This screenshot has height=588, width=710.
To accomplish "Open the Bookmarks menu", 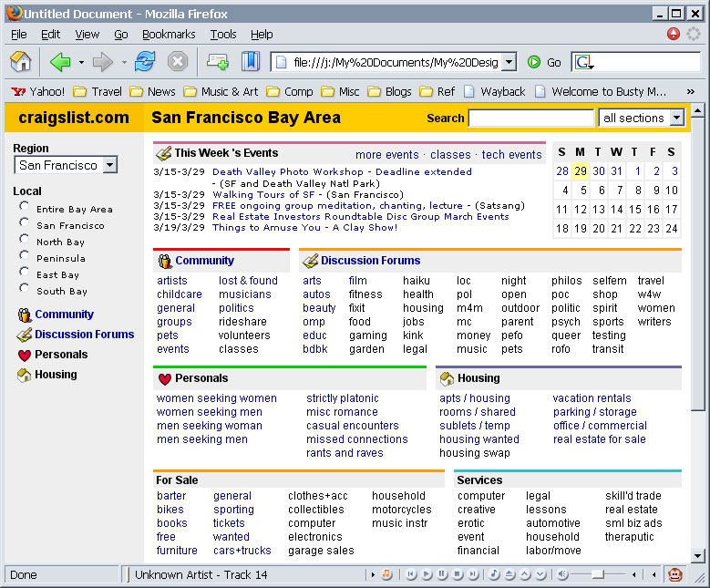I will 169,35.
